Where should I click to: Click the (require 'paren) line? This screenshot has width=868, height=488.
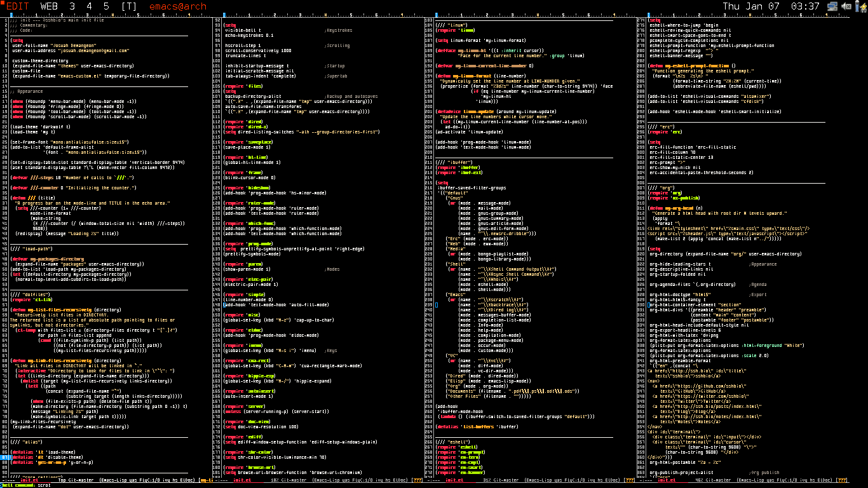tap(243, 264)
